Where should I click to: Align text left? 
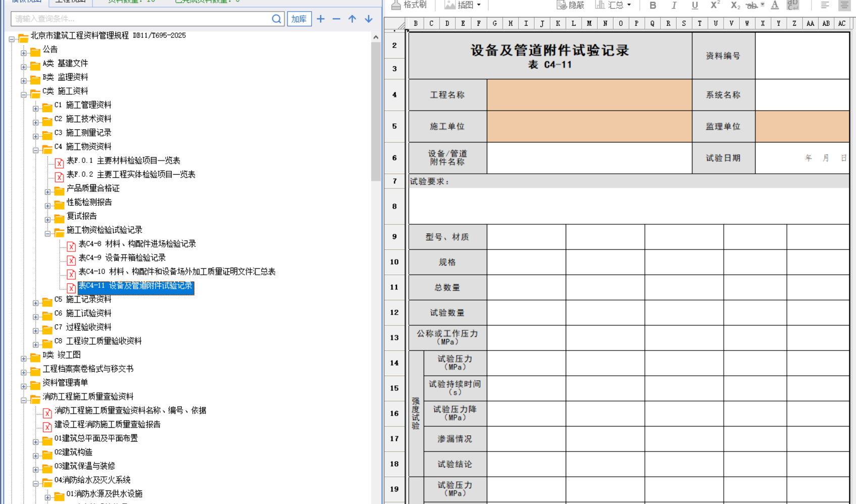[x=825, y=5]
